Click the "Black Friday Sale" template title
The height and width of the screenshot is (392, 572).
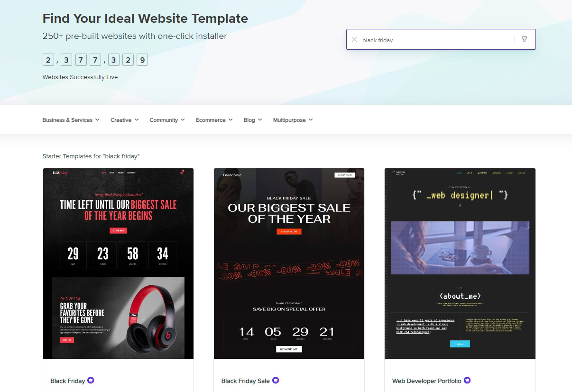click(x=245, y=381)
